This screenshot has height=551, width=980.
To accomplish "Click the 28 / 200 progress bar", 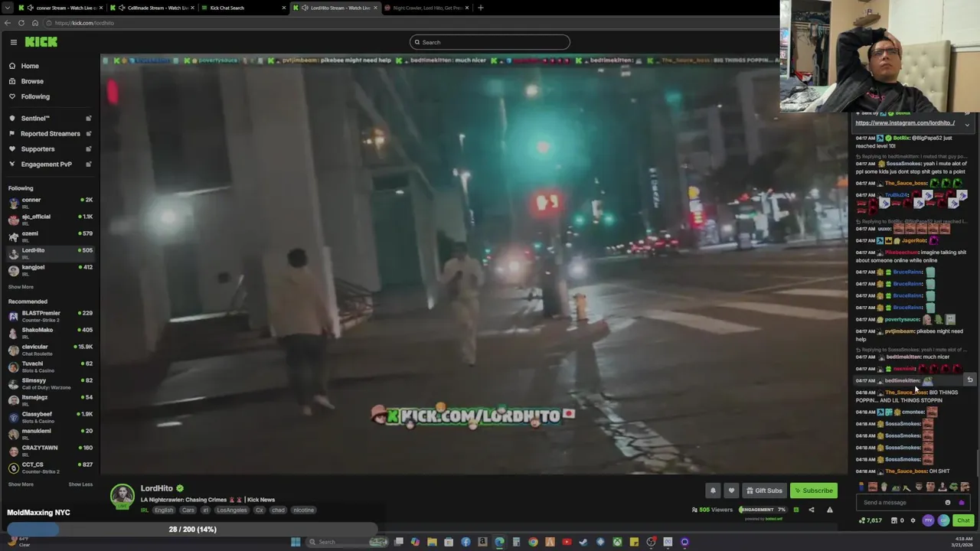I will [192, 530].
